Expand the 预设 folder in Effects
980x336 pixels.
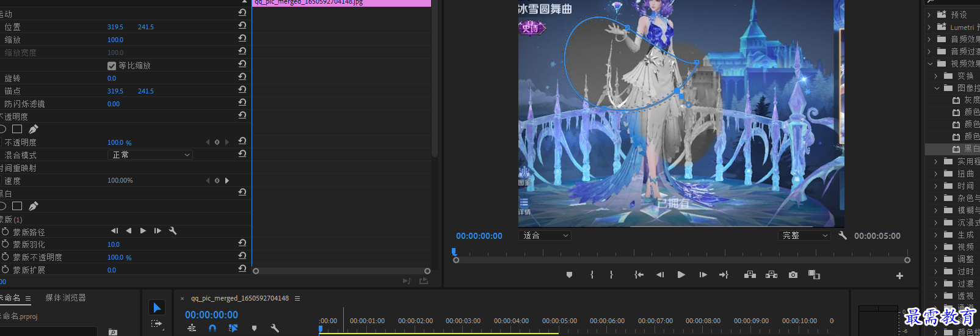(x=929, y=15)
